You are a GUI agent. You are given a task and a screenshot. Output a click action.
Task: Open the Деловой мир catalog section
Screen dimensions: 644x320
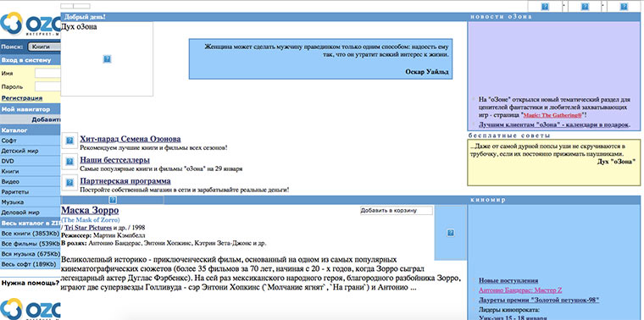coord(30,212)
